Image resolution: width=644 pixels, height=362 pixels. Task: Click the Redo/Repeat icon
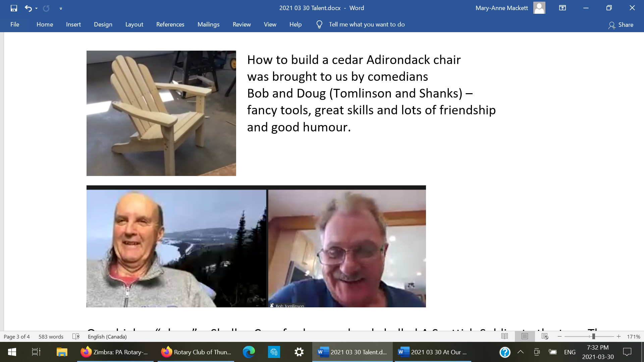(46, 8)
